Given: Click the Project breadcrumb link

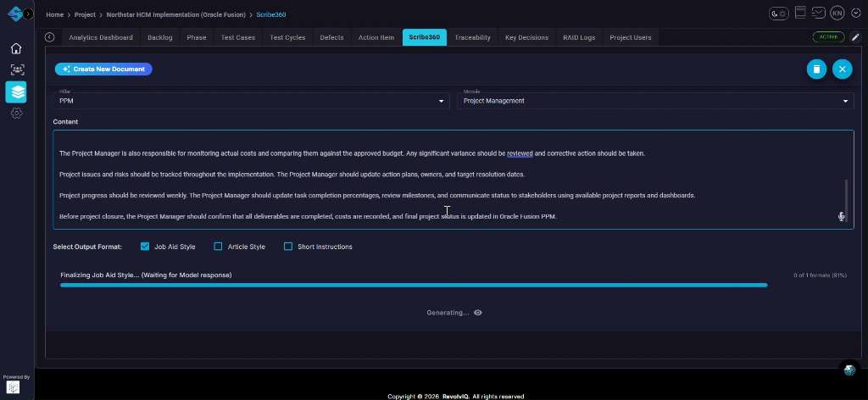Looking at the screenshot, I should (x=84, y=14).
